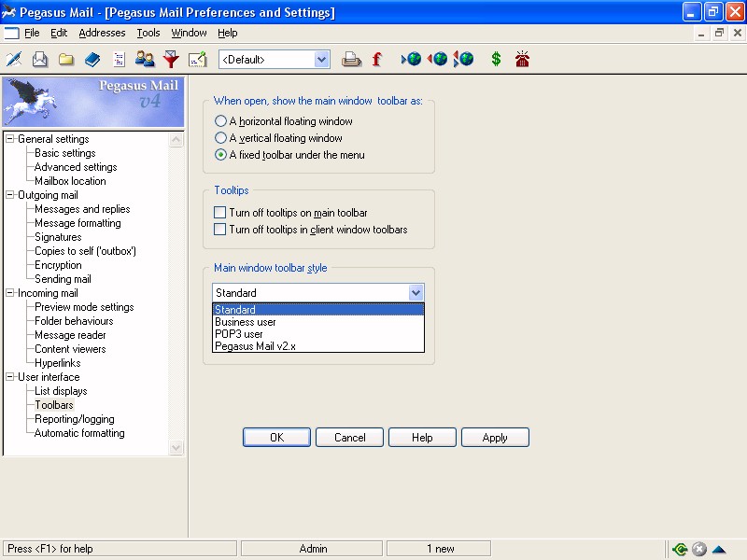Select 'Sending mail' in the tree
The image size is (747, 560).
63,278
